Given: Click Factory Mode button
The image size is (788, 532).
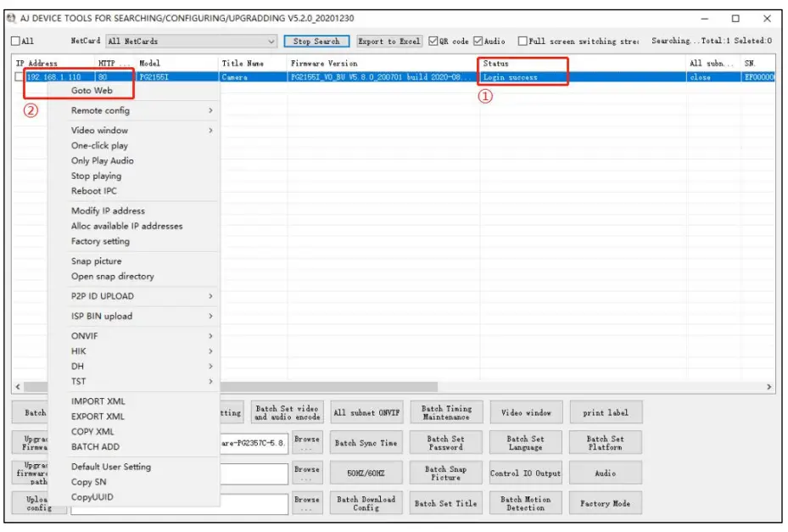Looking at the screenshot, I should 606,503.
